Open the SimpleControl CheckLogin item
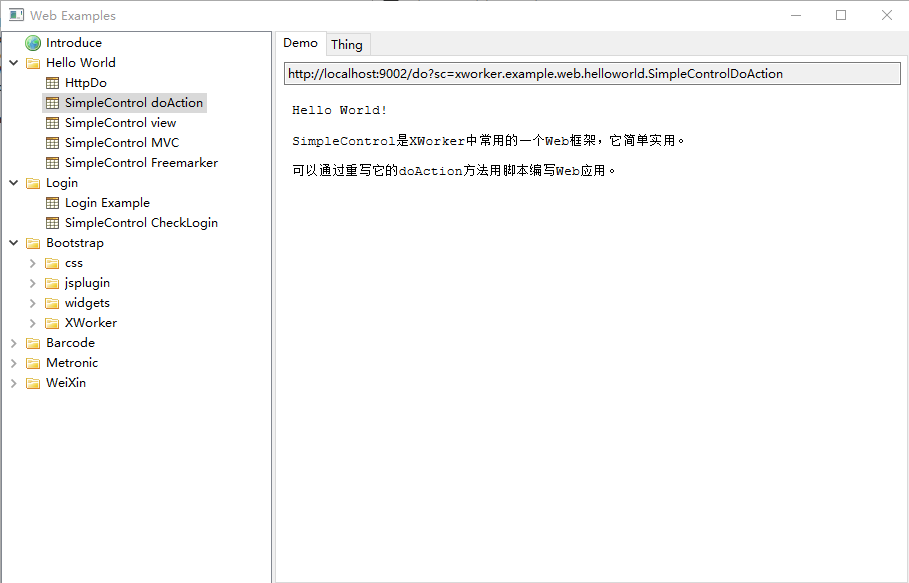The image size is (909, 583). (x=141, y=223)
